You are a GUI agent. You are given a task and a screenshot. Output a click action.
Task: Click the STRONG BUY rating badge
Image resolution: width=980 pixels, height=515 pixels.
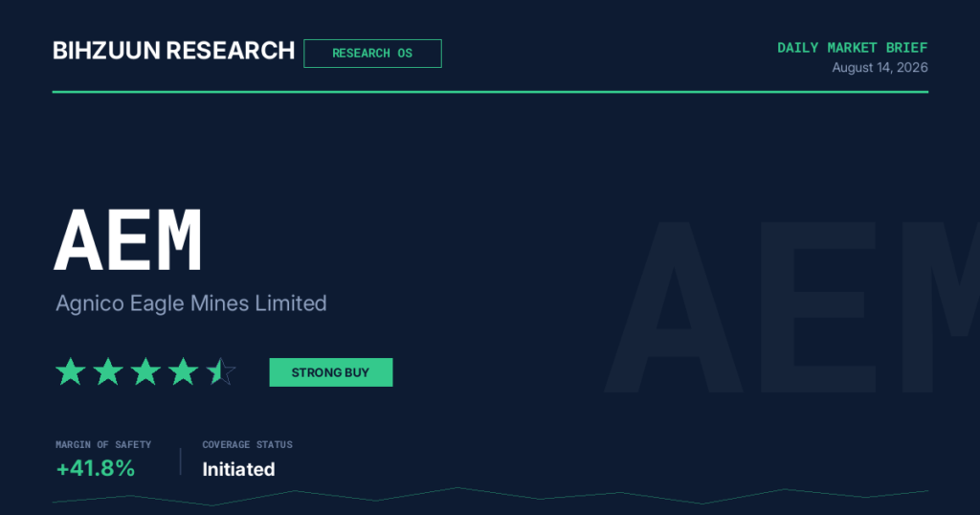(330, 372)
